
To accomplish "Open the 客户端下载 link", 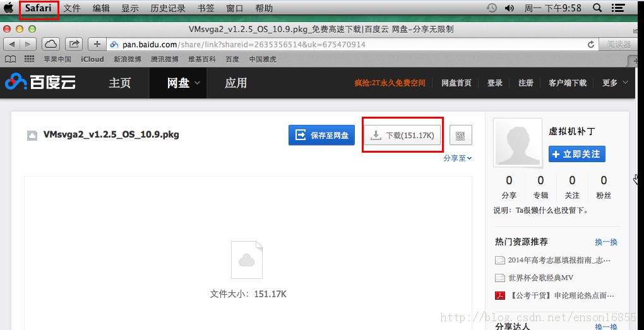I will 568,83.
